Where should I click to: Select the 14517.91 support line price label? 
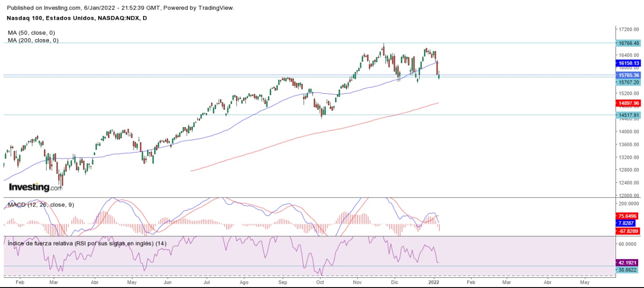click(x=629, y=115)
